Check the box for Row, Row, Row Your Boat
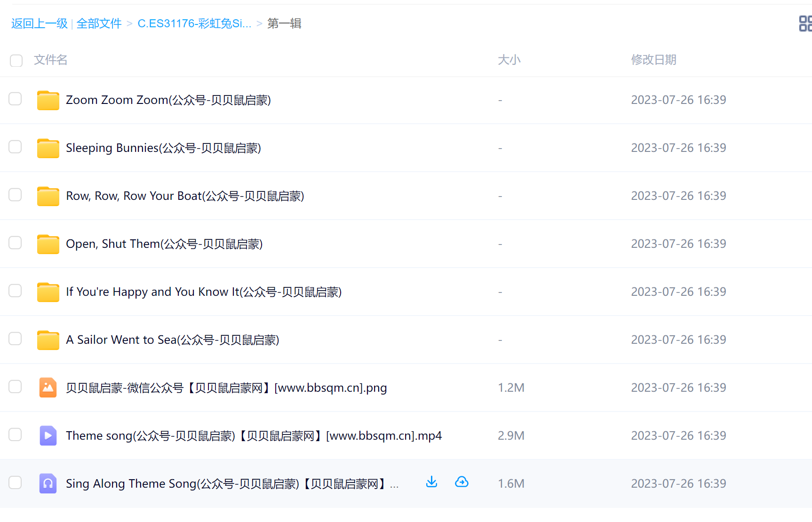Viewport: 812px width, 522px height. coord(16,195)
